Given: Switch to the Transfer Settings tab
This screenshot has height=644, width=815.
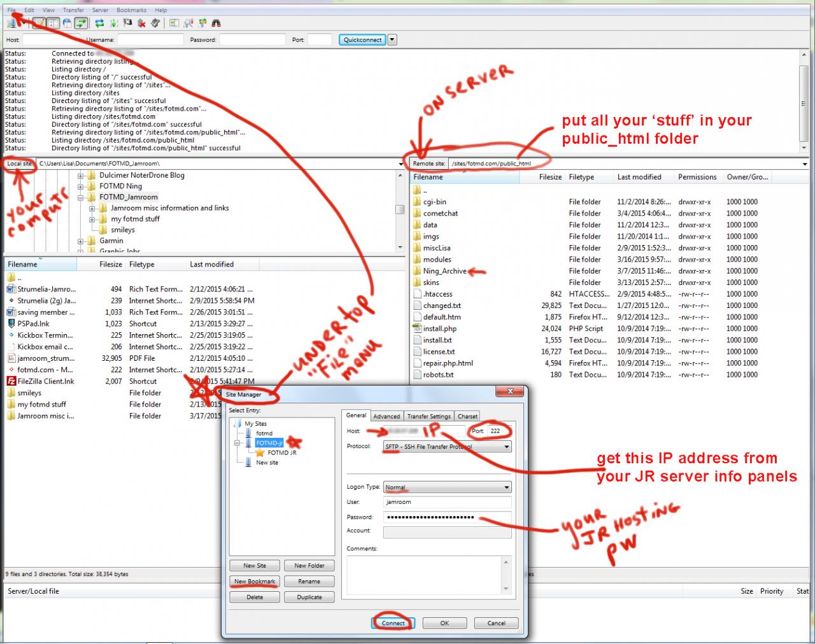Looking at the screenshot, I should 429,416.
